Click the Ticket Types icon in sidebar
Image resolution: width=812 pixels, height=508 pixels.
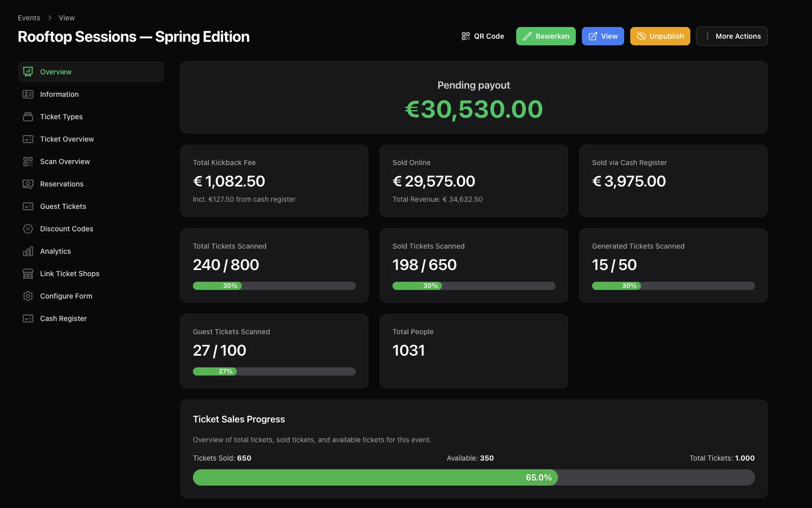coord(28,117)
